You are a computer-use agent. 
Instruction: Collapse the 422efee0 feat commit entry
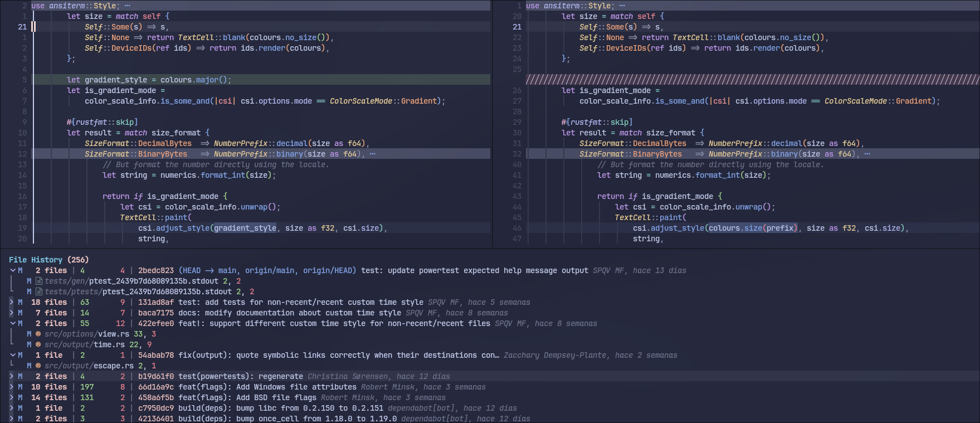[12, 323]
